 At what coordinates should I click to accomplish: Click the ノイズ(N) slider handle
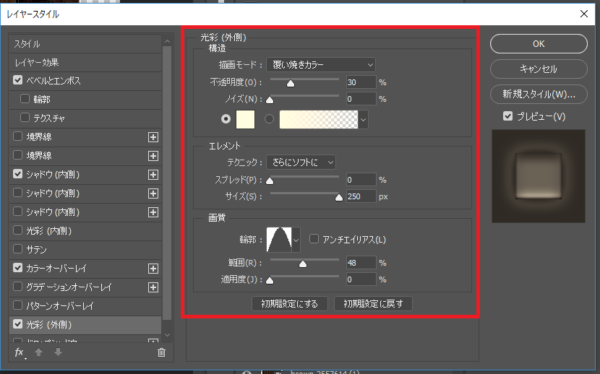click(270, 100)
